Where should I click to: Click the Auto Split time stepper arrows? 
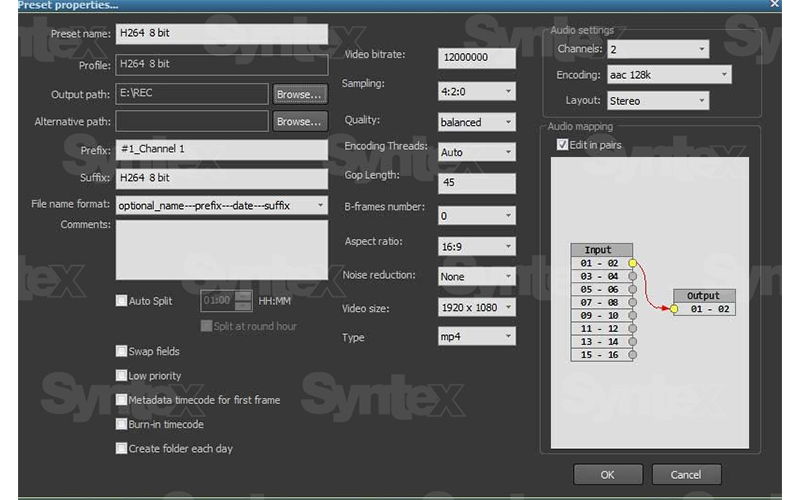pyautogui.click(x=243, y=301)
